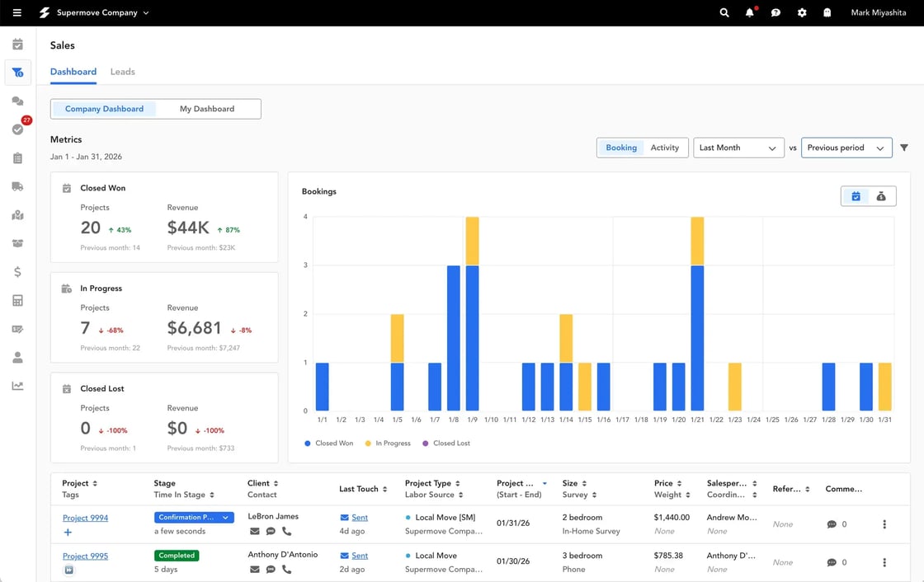The height and width of the screenshot is (582, 924).
Task: Show bookings chart by revenue
Action: 881,196
